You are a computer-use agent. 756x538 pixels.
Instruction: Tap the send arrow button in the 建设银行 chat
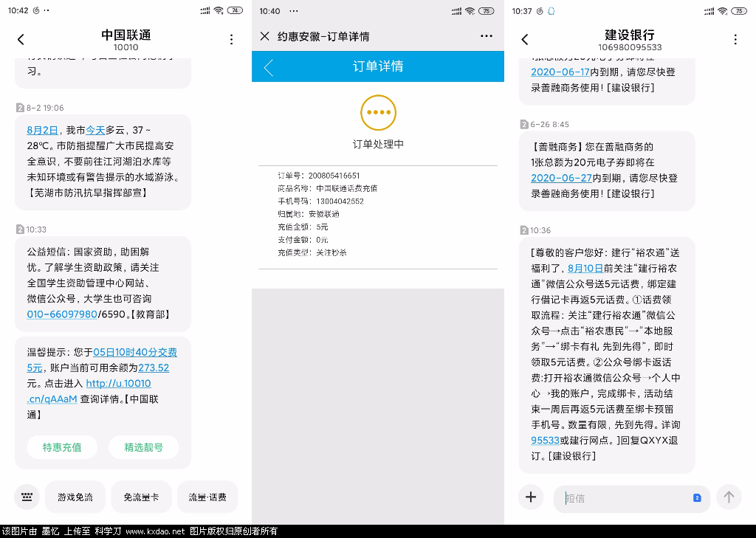tap(729, 497)
